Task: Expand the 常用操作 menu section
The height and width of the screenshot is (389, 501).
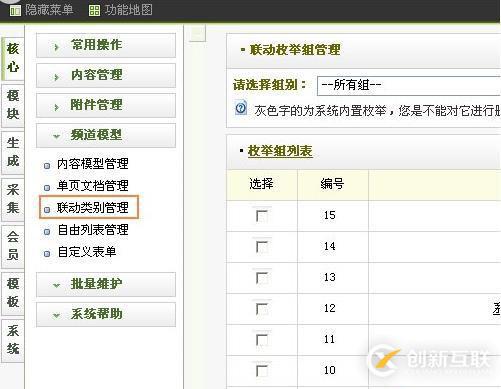Action: point(106,45)
